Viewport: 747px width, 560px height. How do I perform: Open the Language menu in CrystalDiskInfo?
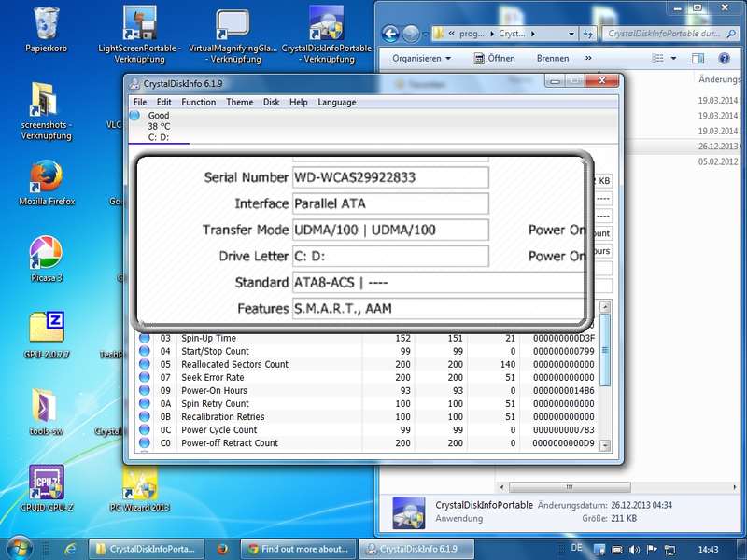coord(336,102)
